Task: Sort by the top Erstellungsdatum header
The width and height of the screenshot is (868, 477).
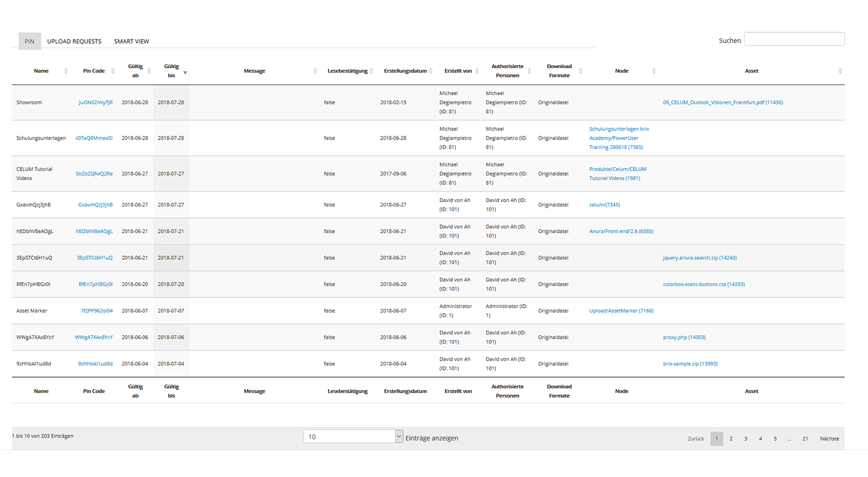Action: 406,71
